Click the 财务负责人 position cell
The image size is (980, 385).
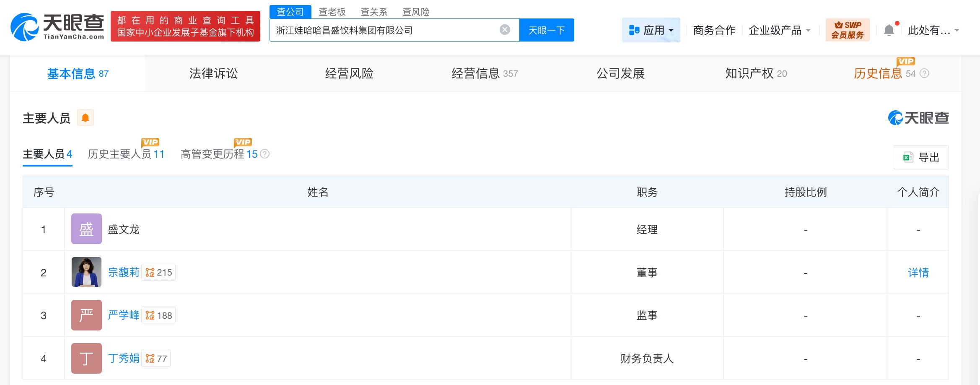pos(647,359)
